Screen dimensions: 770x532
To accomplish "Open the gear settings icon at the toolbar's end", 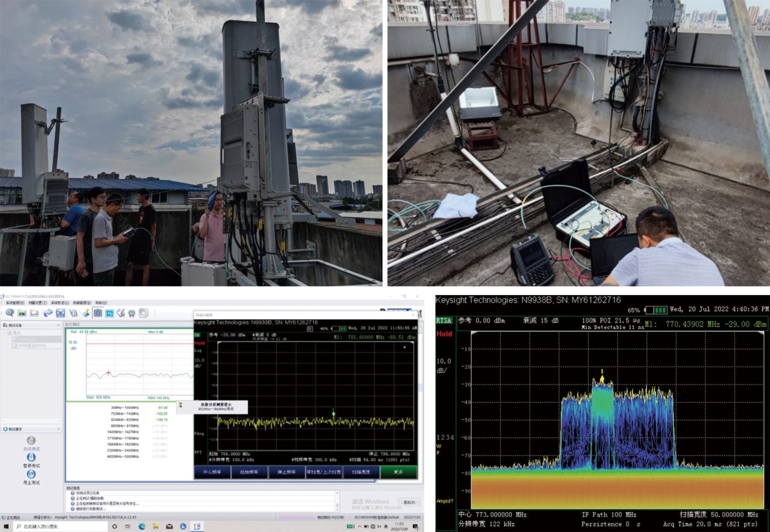I will (x=144, y=313).
